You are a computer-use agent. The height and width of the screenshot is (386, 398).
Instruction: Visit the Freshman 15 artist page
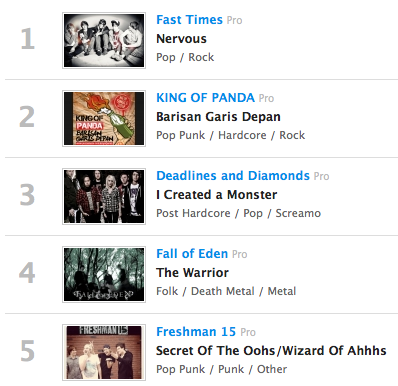coord(196,332)
